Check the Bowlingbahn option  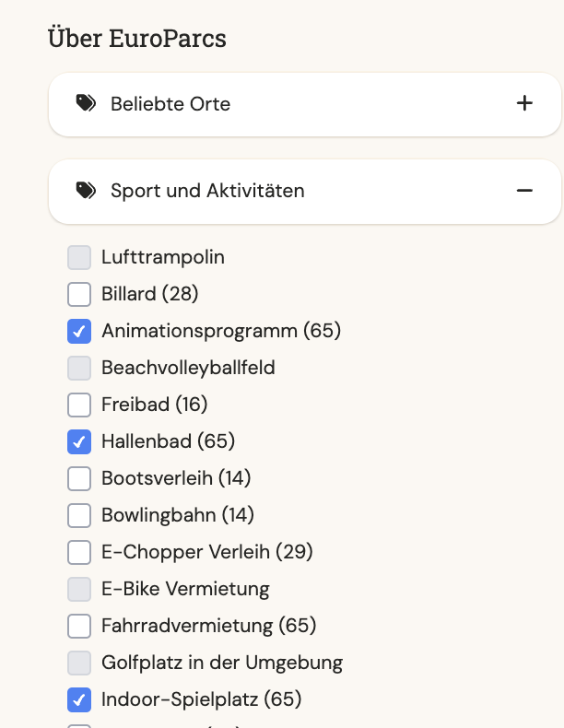pyautogui.click(x=79, y=515)
